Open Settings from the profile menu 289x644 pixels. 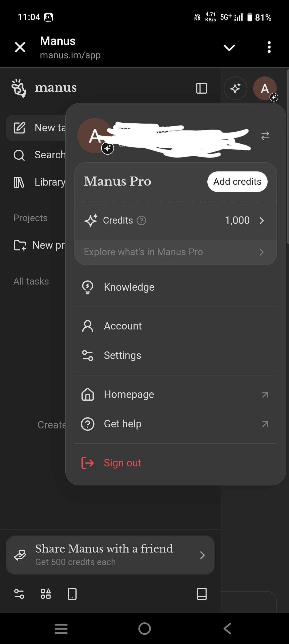[x=122, y=355]
